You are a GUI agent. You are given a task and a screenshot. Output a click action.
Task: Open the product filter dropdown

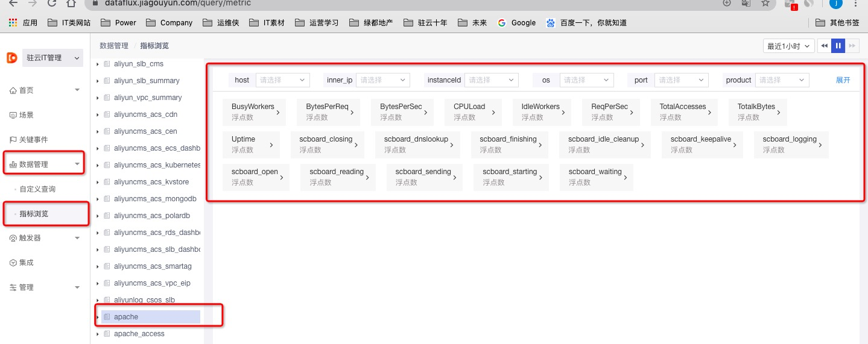[782, 80]
